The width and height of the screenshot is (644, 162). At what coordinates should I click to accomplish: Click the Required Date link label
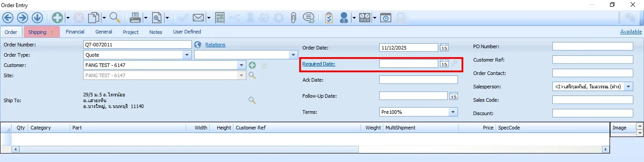(x=319, y=64)
